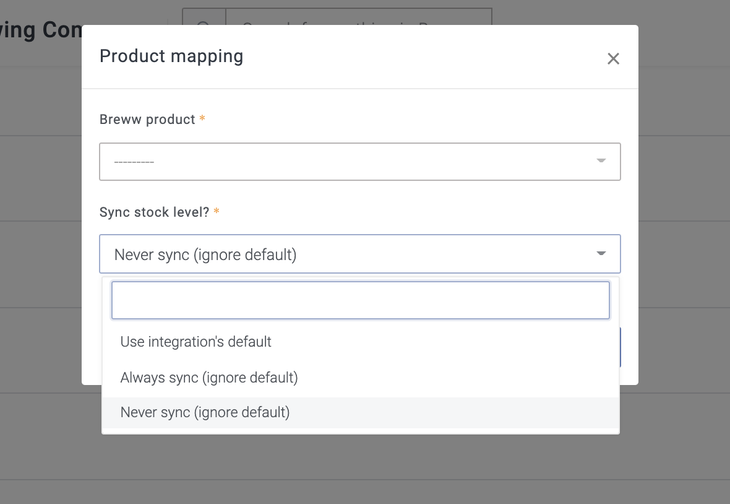The image size is (730, 504).
Task: Click the "Breww product" field label
Action: pyautogui.click(x=147, y=119)
